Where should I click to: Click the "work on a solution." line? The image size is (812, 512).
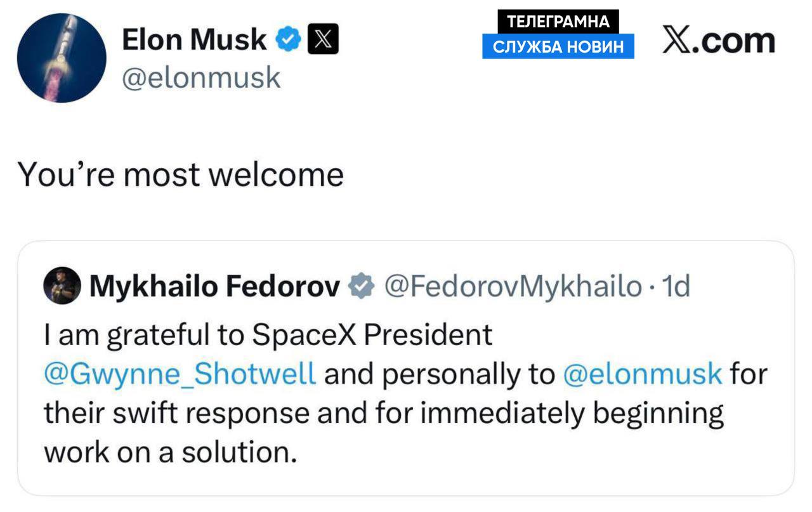(170, 452)
